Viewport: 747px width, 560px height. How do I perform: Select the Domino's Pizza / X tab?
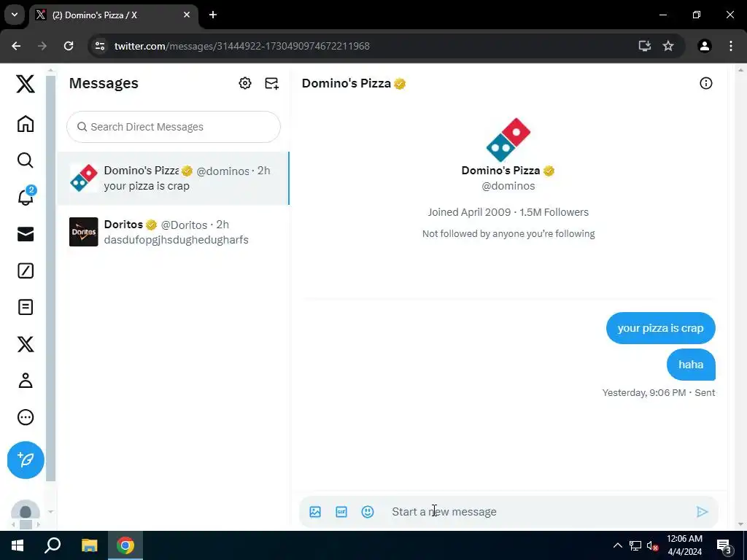click(x=115, y=15)
